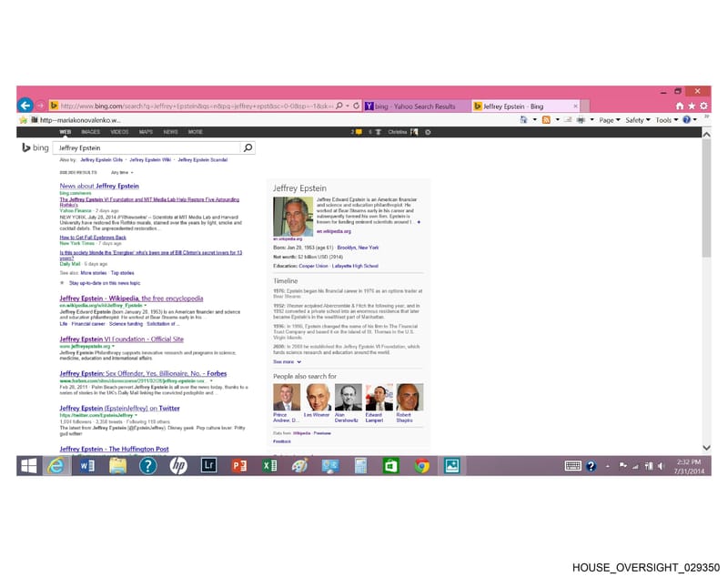Open the favorites star icon
This screenshot has height=577, width=728.
point(692,106)
